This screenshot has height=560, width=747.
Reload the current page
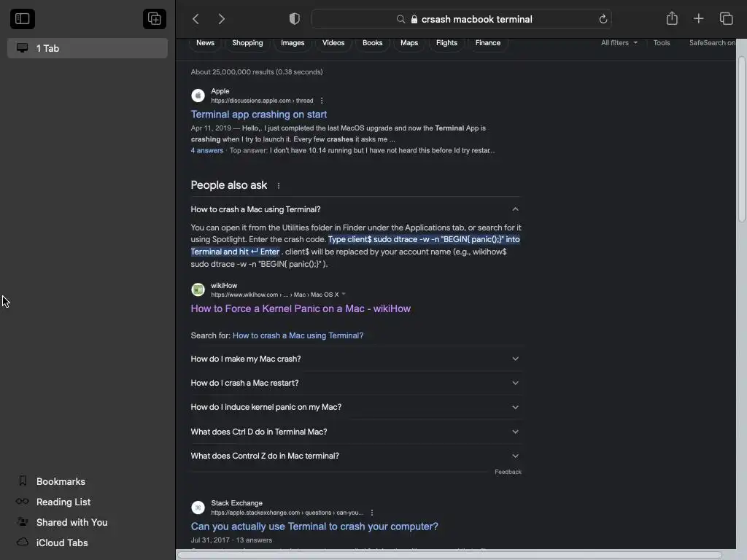coord(603,19)
